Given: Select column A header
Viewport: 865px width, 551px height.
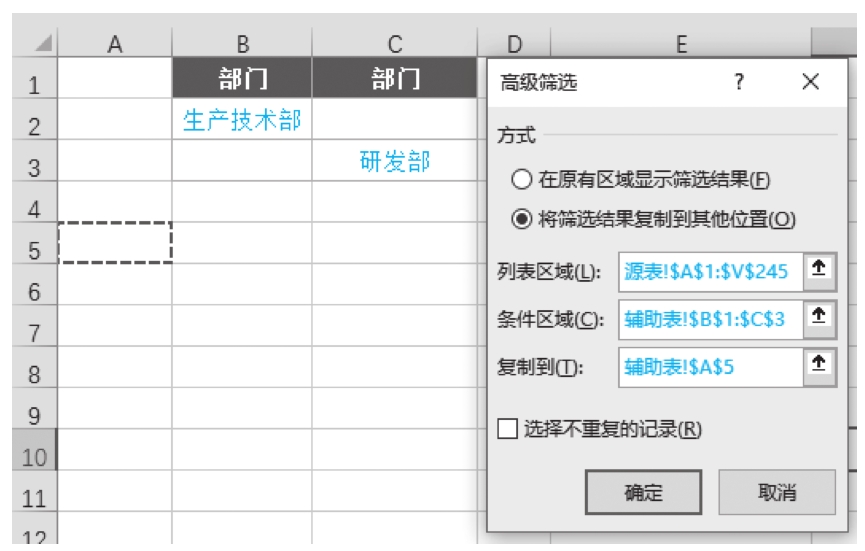Looking at the screenshot, I should 115,43.
